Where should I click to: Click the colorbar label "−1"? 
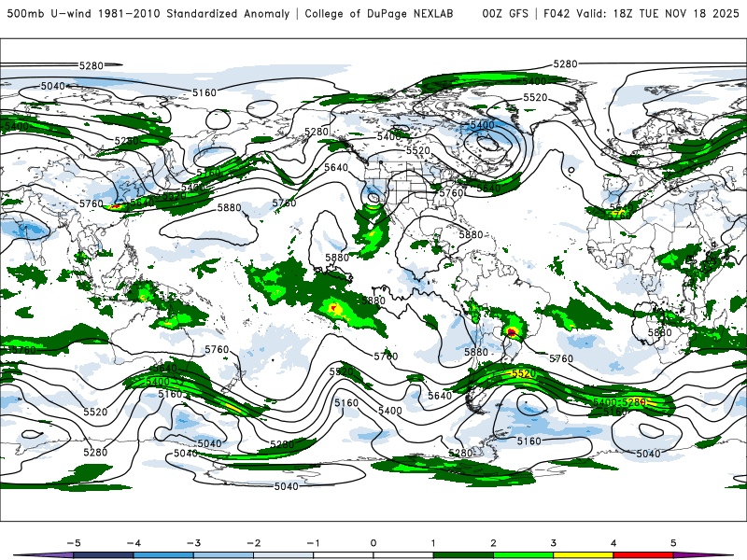(x=313, y=543)
